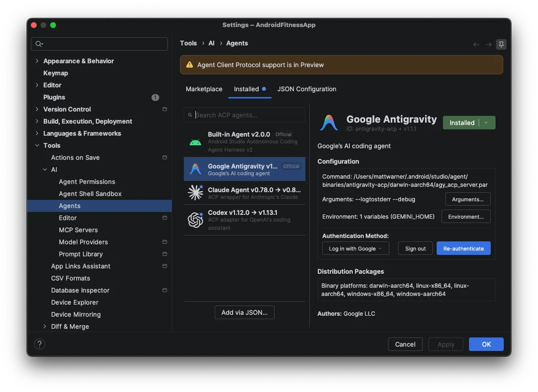Select Agents in the settings tree
Screen dimensions: 538x392
click(99, 206)
